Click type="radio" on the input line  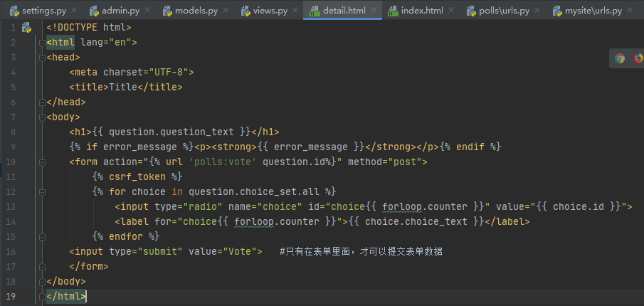click(x=189, y=206)
